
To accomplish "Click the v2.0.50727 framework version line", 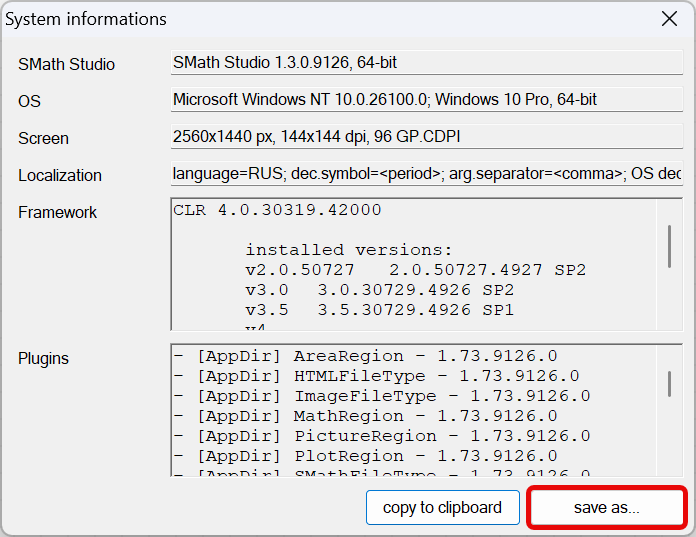I will (x=415, y=270).
